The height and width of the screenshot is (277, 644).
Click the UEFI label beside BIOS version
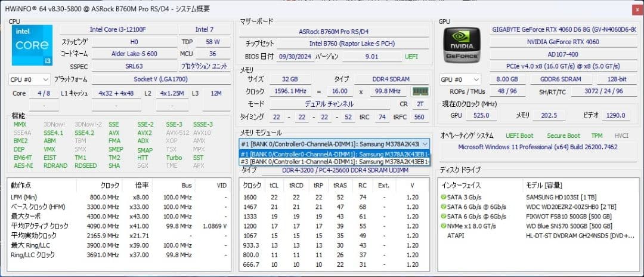411,57
